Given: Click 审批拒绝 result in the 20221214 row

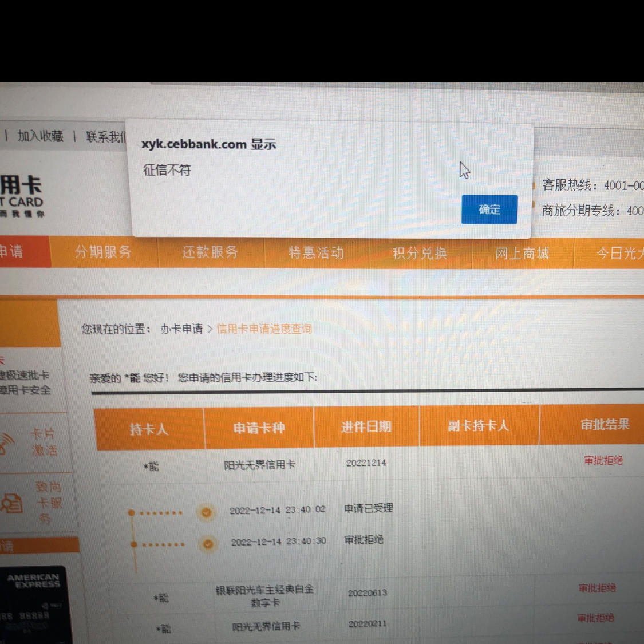Looking at the screenshot, I should [603, 460].
